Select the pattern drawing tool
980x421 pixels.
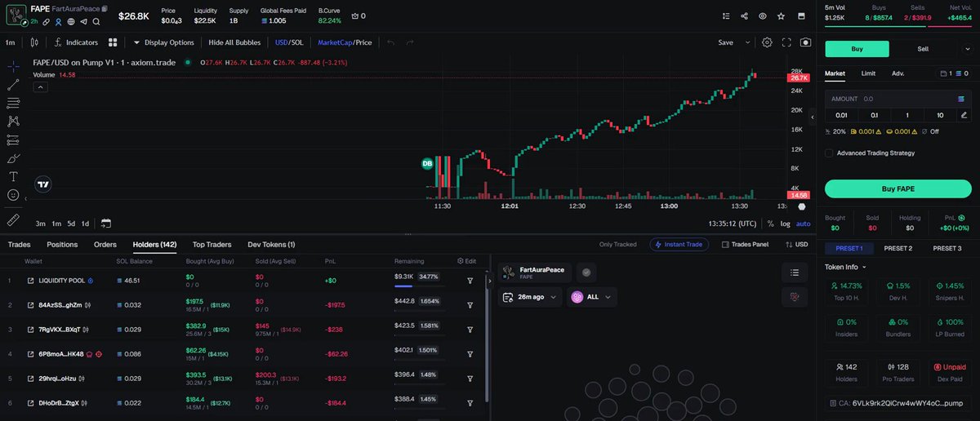coord(14,121)
